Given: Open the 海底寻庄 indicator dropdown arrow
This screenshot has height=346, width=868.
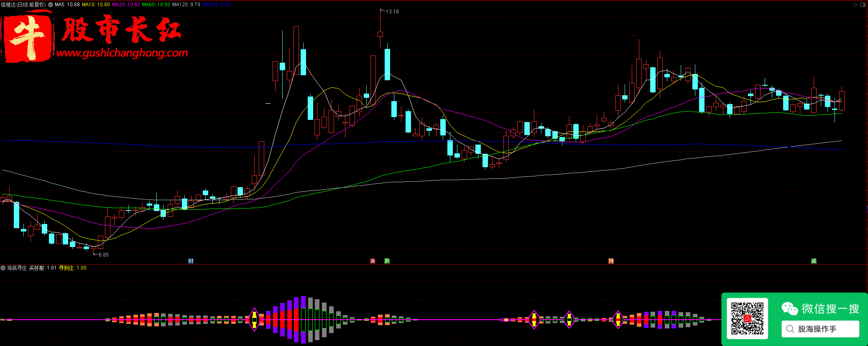Looking at the screenshot, I should coord(3,268).
